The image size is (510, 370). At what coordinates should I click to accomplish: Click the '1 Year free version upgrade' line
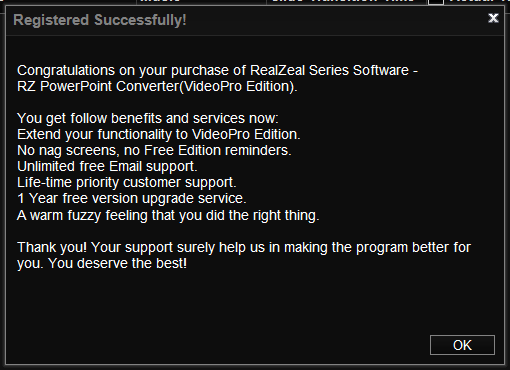(132, 199)
